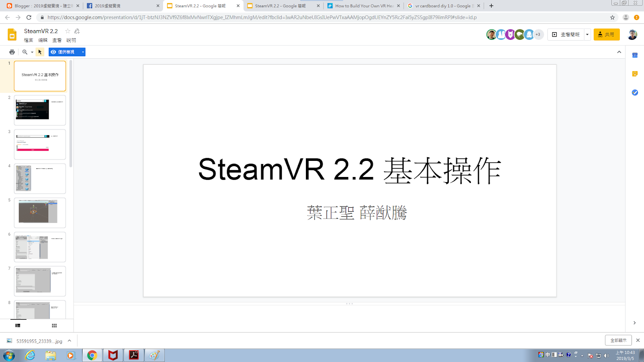Go back in browser
The height and width of the screenshot is (362, 644).
tap(7, 17)
